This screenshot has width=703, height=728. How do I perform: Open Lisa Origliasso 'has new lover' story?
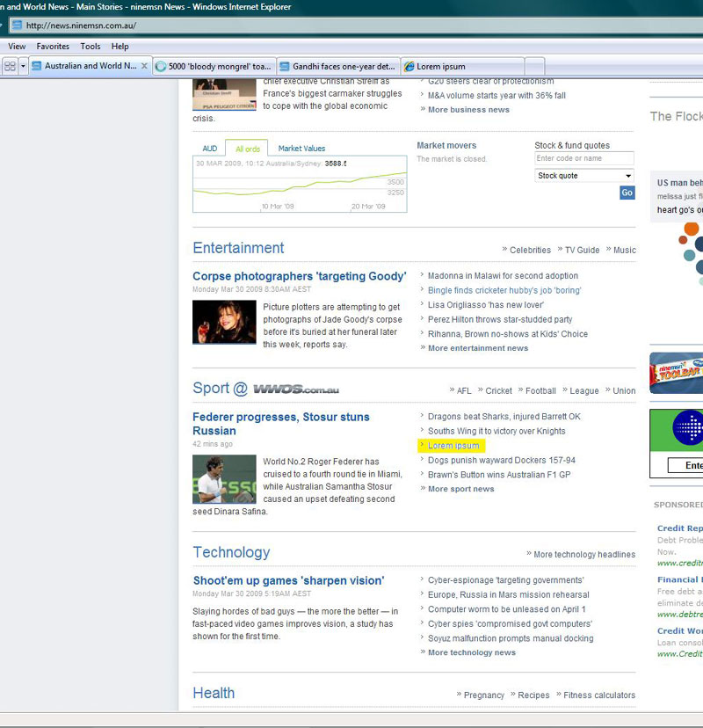point(486,305)
